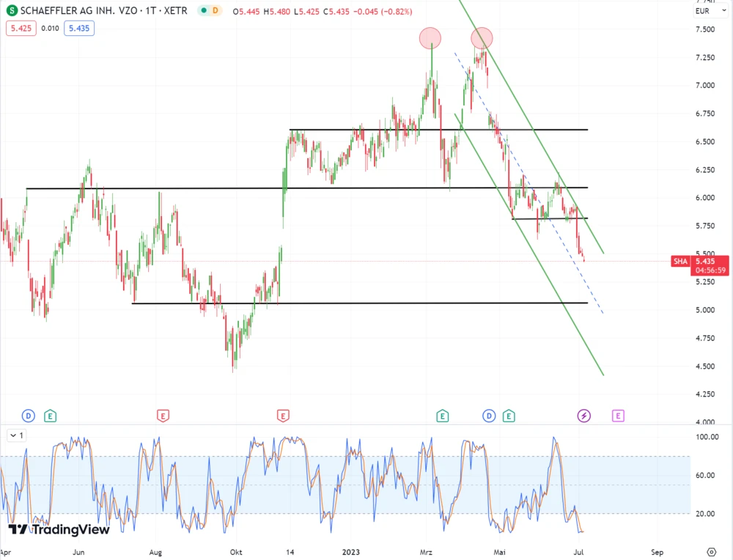Click the Jun label on time axis
The height and width of the screenshot is (560, 733).
click(78, 552)
